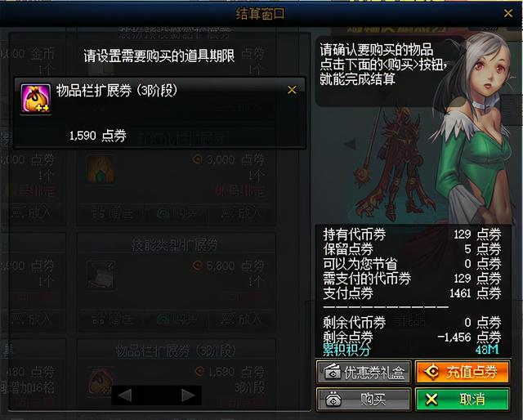Click the 取消 cancel button
This screenshot has width=523, height=420.
pyautogui.click(x=463, y=399)
